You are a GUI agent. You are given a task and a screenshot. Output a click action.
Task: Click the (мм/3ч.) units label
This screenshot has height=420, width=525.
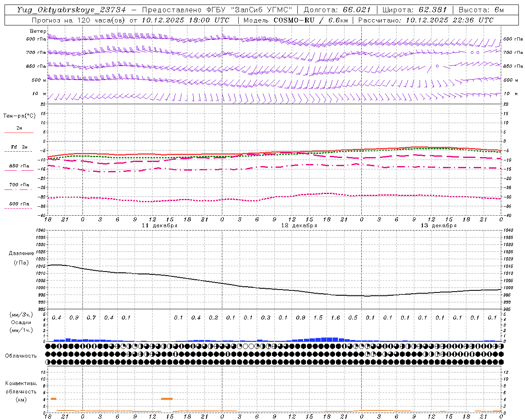pos(21,315)
